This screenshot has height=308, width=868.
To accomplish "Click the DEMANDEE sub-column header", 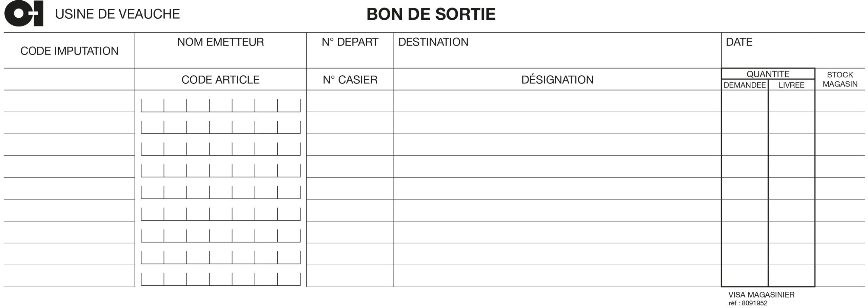I will tap(745, 85).
